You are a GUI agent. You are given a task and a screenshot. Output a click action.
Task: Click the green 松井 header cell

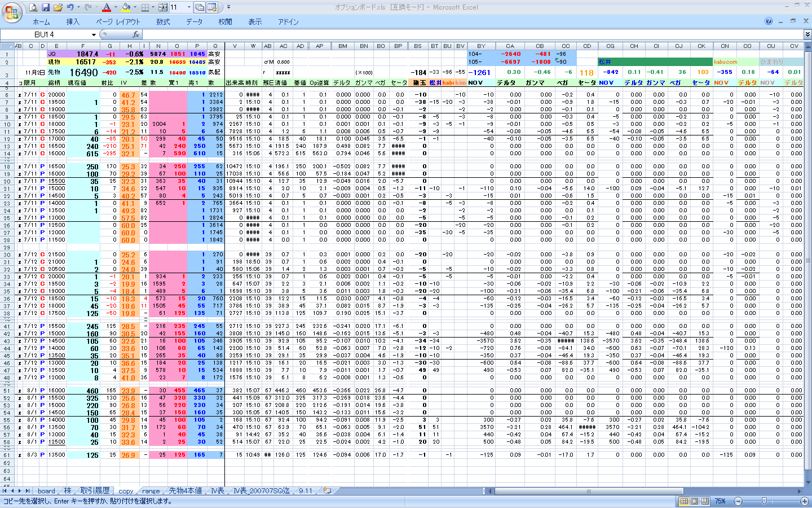click(x=655, y=62)
